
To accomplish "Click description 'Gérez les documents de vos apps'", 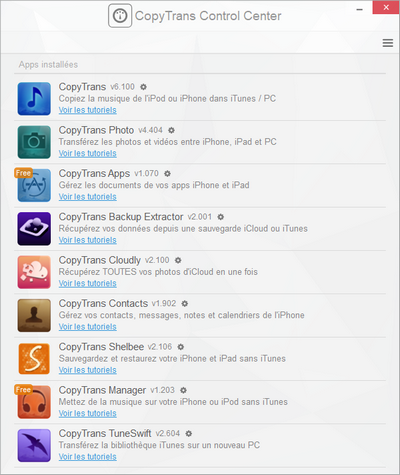I will (x=154, y=185).
